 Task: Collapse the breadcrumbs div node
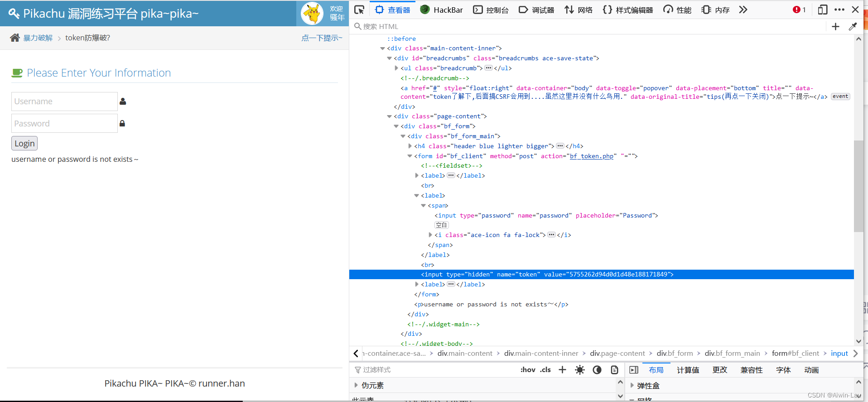(x=389, y=58)
